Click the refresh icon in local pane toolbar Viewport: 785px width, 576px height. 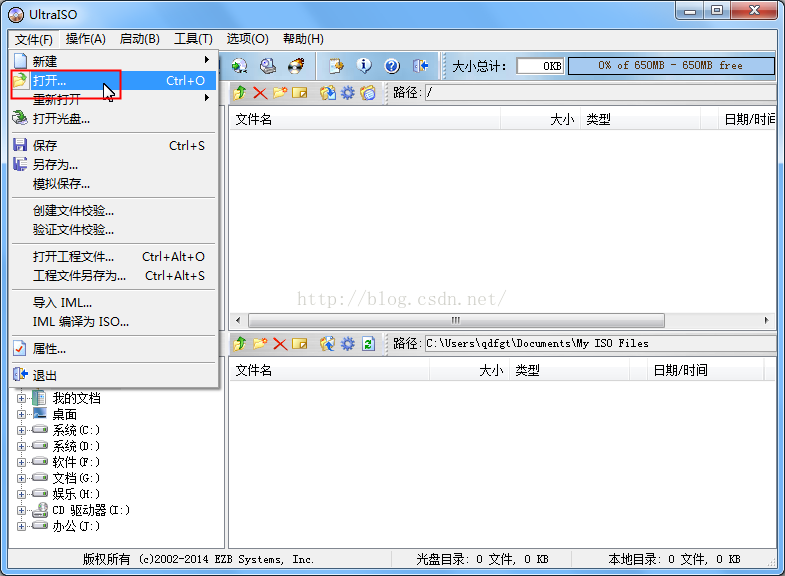tap(368, 343)
